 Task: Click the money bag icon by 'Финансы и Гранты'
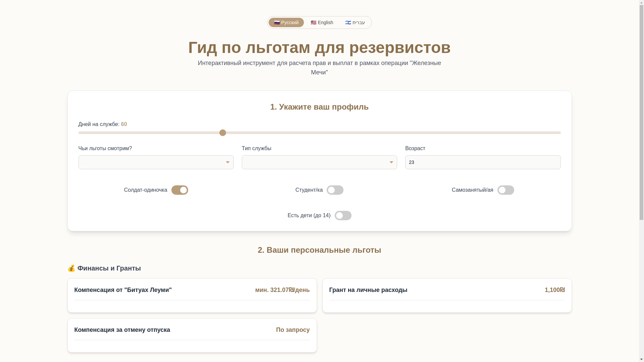71,268
